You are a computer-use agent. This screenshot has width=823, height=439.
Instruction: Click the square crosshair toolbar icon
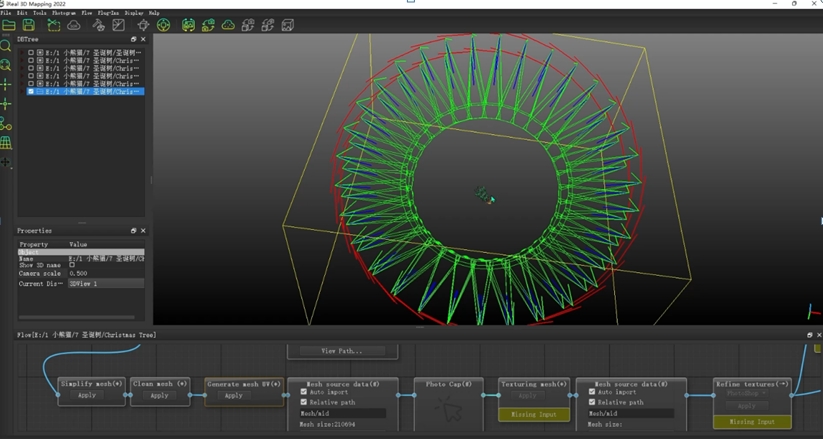click(143, 25)
